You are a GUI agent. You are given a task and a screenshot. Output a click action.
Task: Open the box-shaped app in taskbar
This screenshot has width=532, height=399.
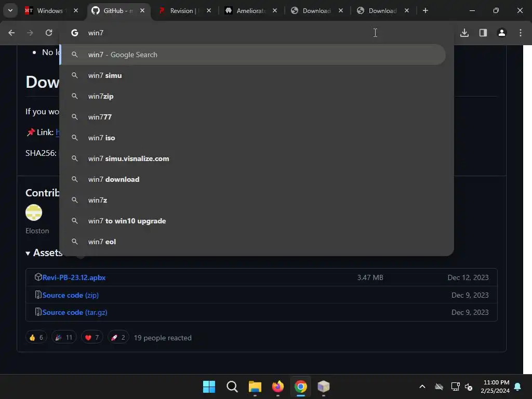pos(324,387)
